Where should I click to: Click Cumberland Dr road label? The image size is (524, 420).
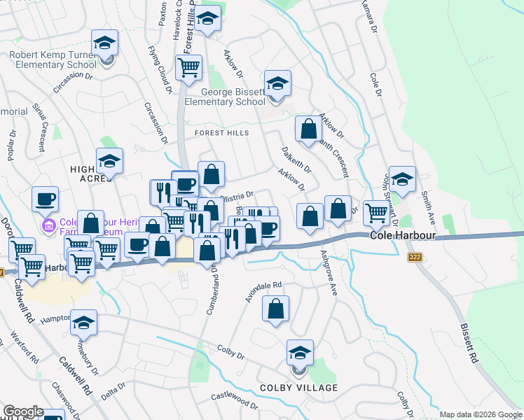[212, 290]
